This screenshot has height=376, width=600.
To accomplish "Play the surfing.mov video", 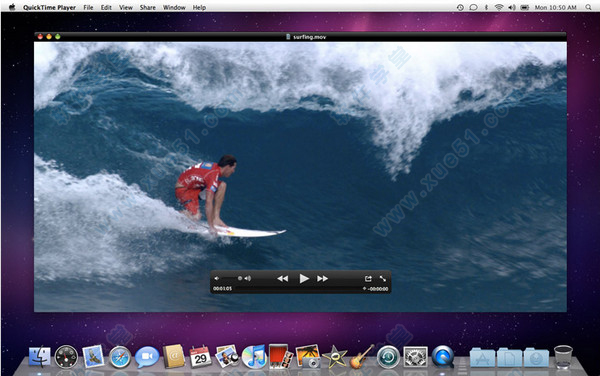I will pyautogui.click(x=304, y=278).
